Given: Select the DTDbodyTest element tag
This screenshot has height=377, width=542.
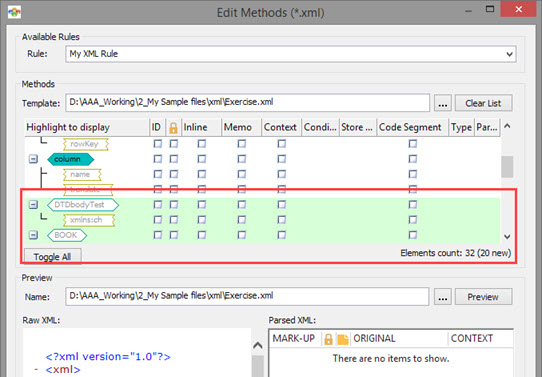Looking at the screenshot, I should [83, 205].
